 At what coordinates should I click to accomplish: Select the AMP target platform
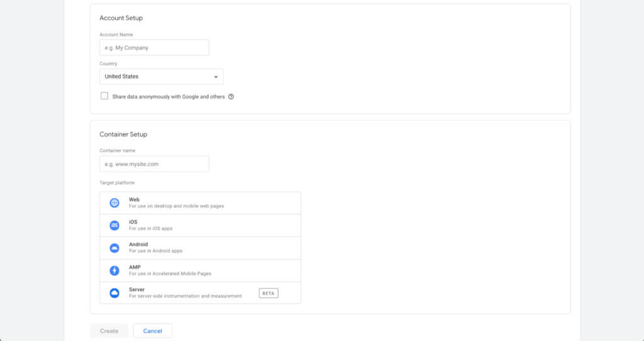pos(200,271)
